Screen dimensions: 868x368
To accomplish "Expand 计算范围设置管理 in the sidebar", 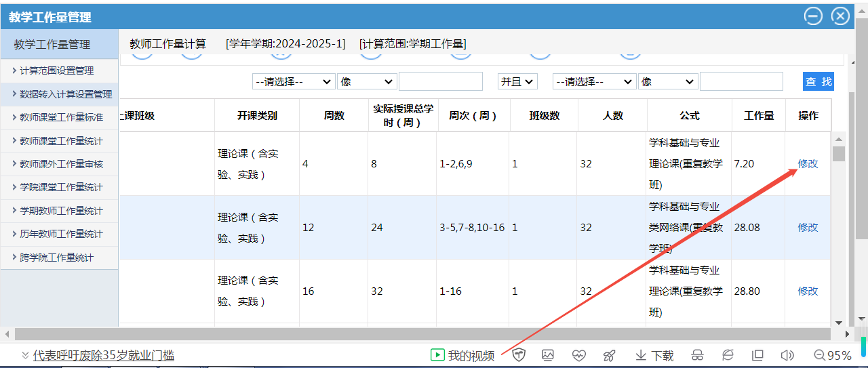I will coord(57,70).
